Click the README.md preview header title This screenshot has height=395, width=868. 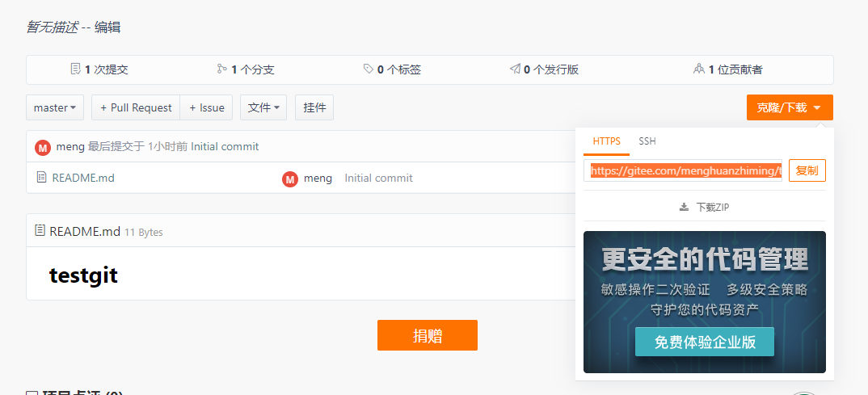click(85, 231)
